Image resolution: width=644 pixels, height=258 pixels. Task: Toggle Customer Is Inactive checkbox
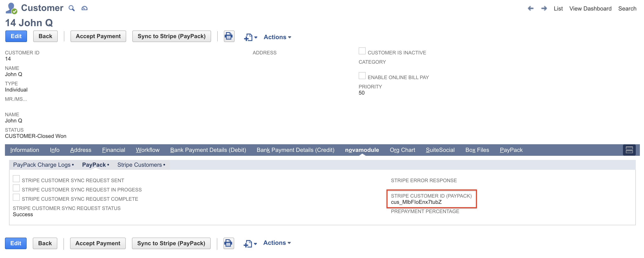pos(362,51)
